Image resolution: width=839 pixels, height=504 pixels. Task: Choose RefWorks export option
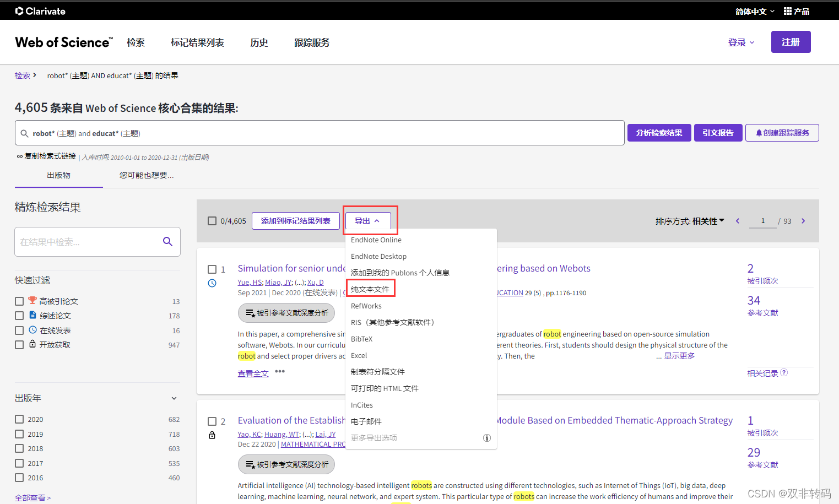coord(366,306)
